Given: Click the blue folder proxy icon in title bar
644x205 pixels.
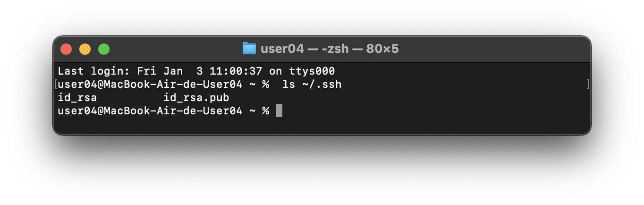Looking at the screenshot, I should (x=249, y=49).
